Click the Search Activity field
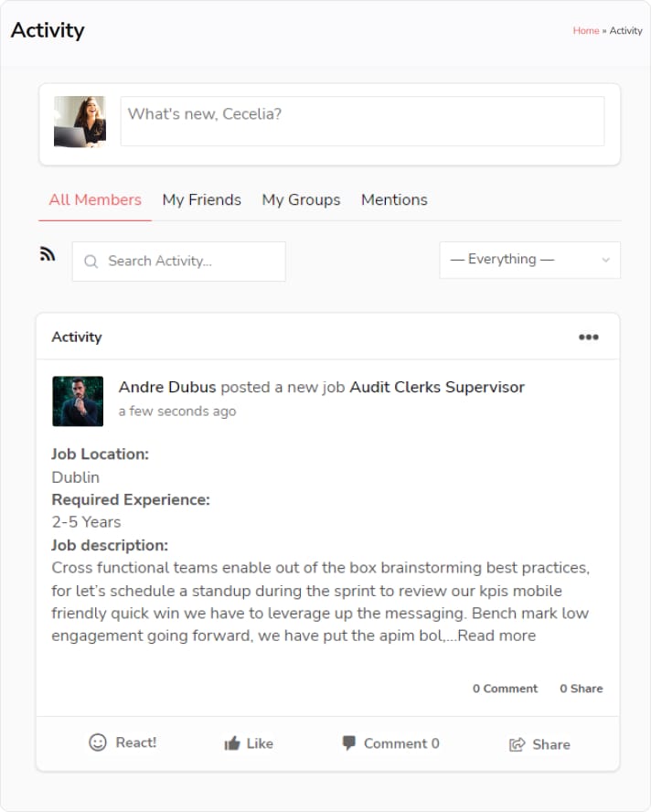651x812 pixels. 190,262
